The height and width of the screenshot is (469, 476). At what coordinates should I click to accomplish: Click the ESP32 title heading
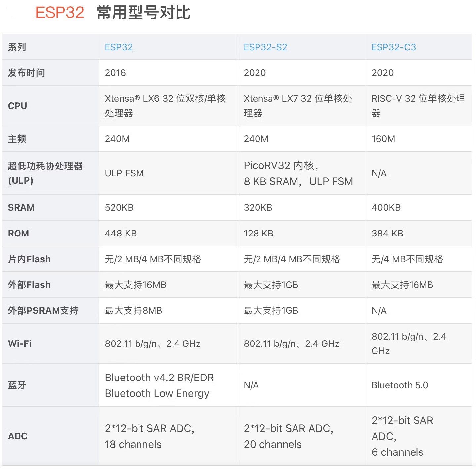(x=58, y=13)
